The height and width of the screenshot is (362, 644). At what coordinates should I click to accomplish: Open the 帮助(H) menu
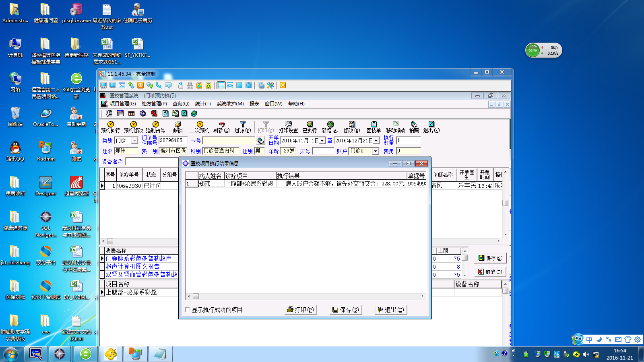296,104
